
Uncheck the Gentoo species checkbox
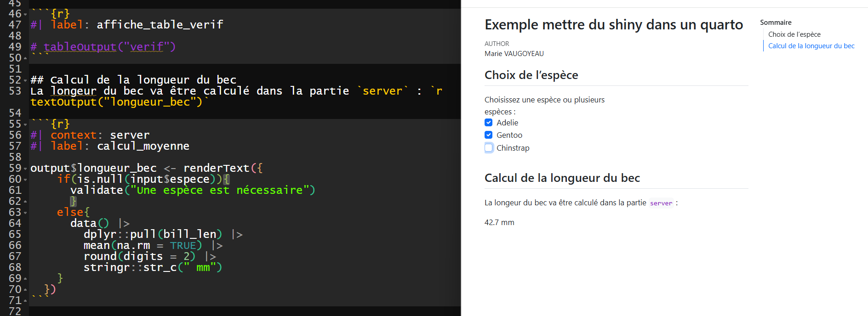coord(489,135)
